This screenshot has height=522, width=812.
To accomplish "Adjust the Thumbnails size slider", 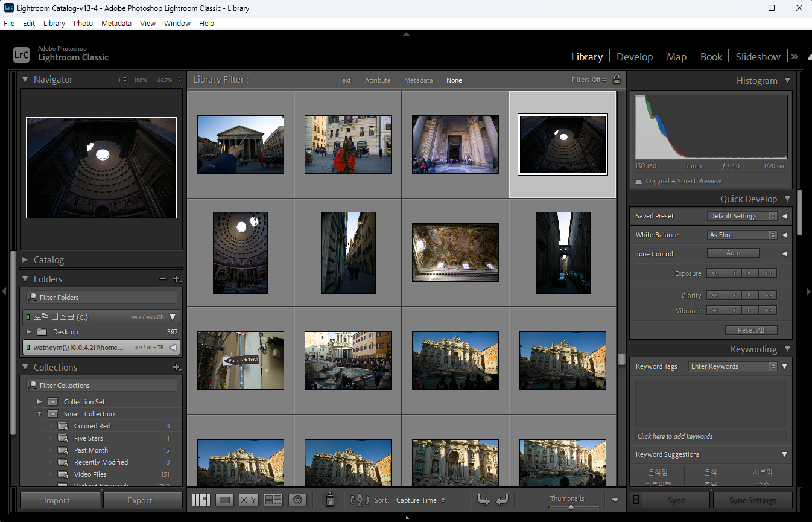I will pos(570,506).
